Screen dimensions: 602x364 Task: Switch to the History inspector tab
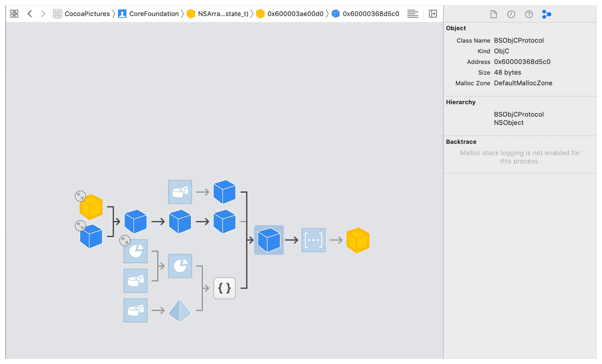[511, 14]
